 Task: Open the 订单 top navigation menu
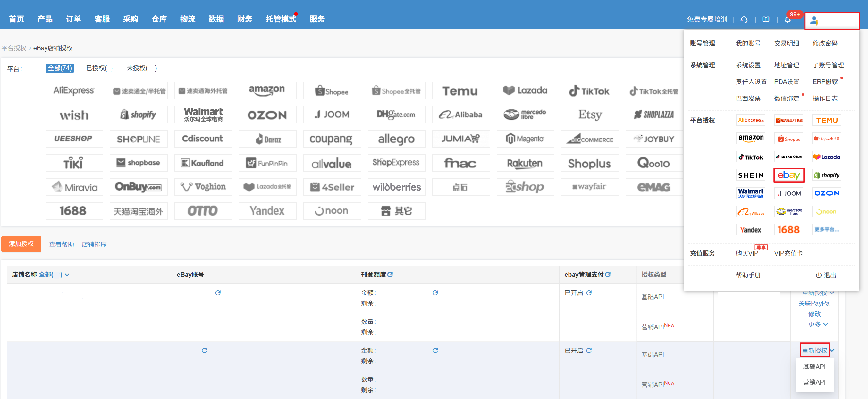(73, 19)
